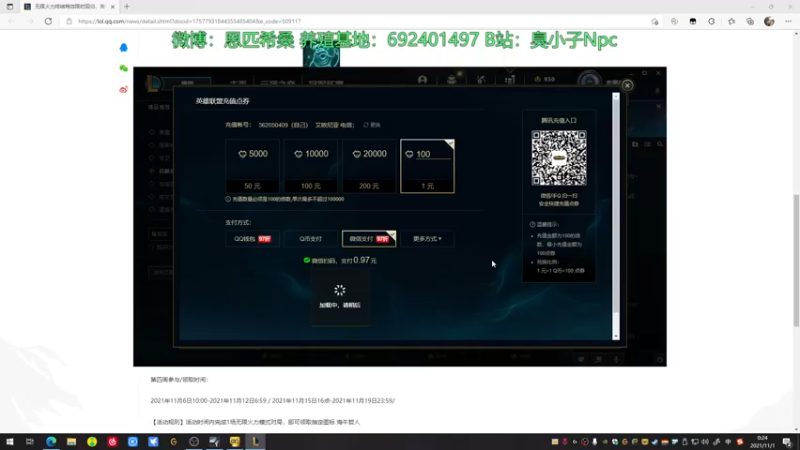This screenshot has height=450, width=800.
Task: Click the League of Legends client logo
Action: [153, 83]
